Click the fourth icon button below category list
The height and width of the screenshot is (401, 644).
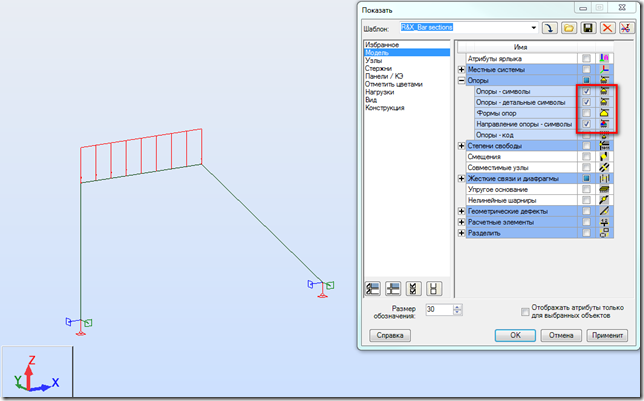tap(432, 288)
